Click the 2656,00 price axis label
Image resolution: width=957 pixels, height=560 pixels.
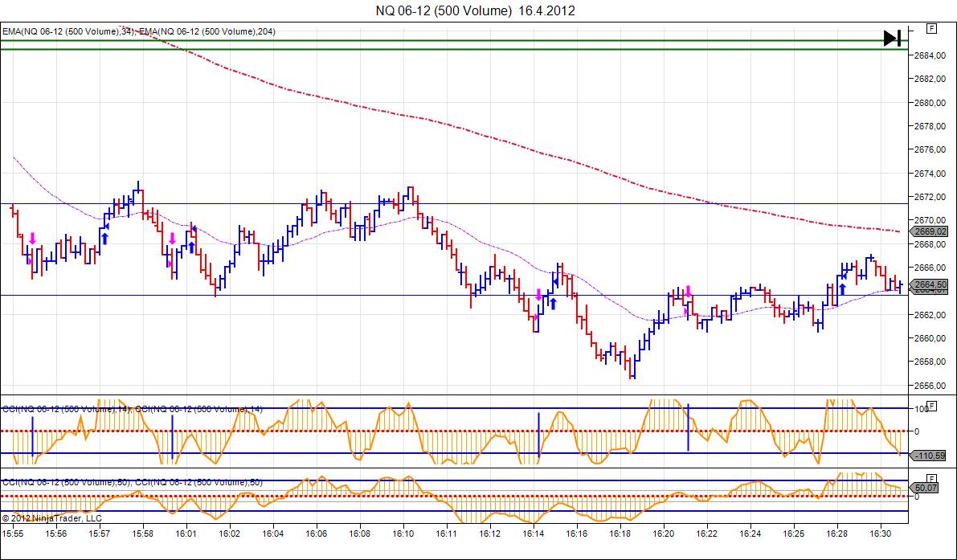pyautogui.click(x=927, y=385)
